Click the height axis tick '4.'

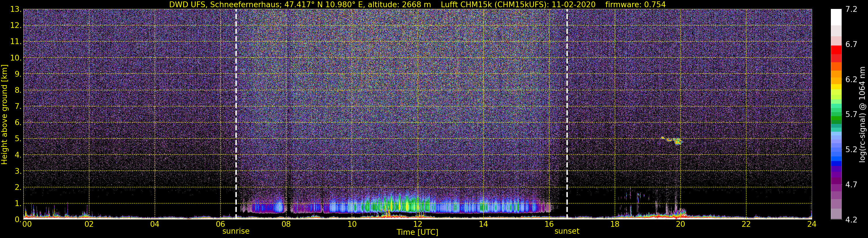coord(18,155)
